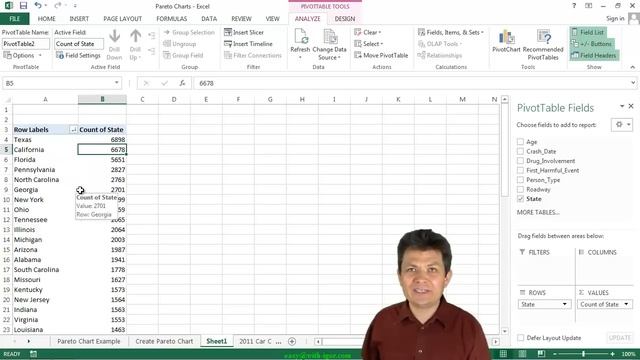Click the Drill Down arrow
The width and height of the screenshot is (640, 360).
(x=114, y=45)
